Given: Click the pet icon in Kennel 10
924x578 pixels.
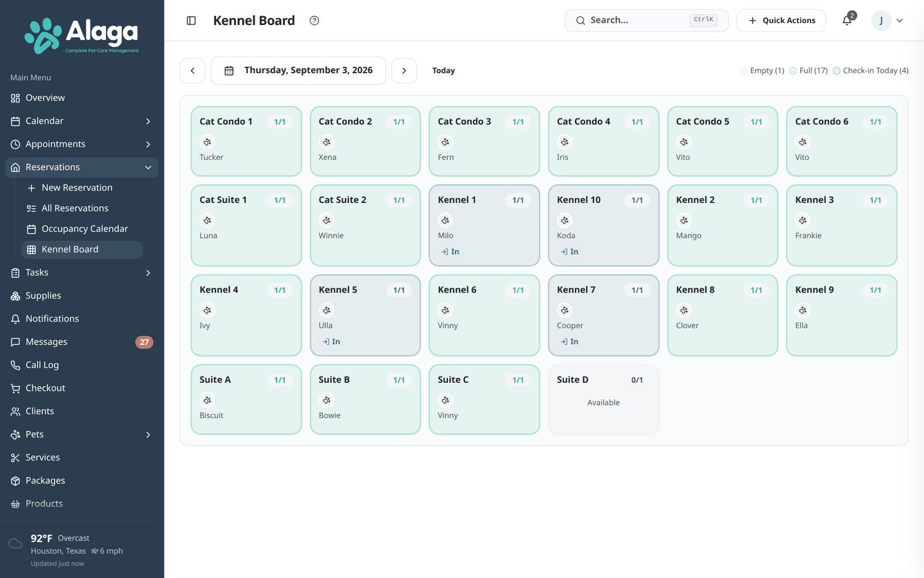Looking at the screenshot, I should [565, 220].
